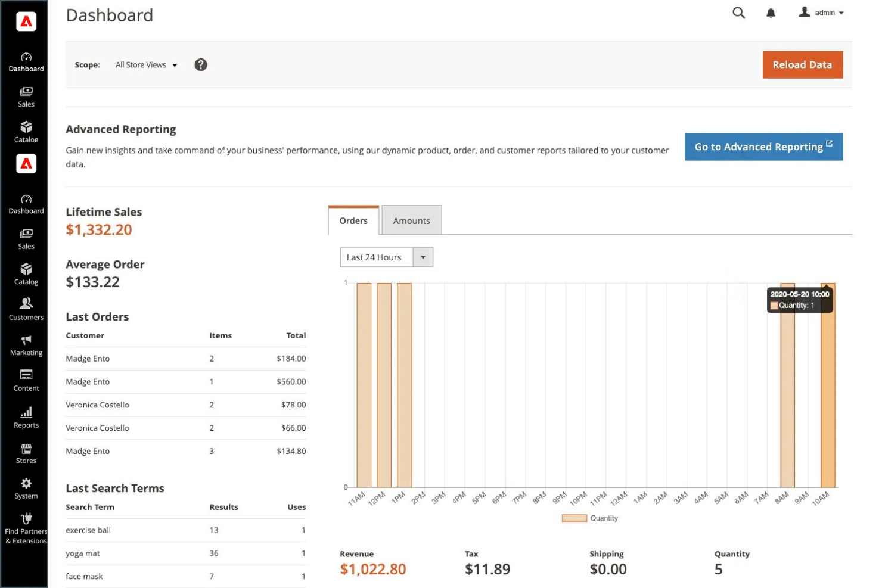This screenshot has height=588, width=882.
Task: Open the admin account dropdown
Action: (x=824, y=12)
